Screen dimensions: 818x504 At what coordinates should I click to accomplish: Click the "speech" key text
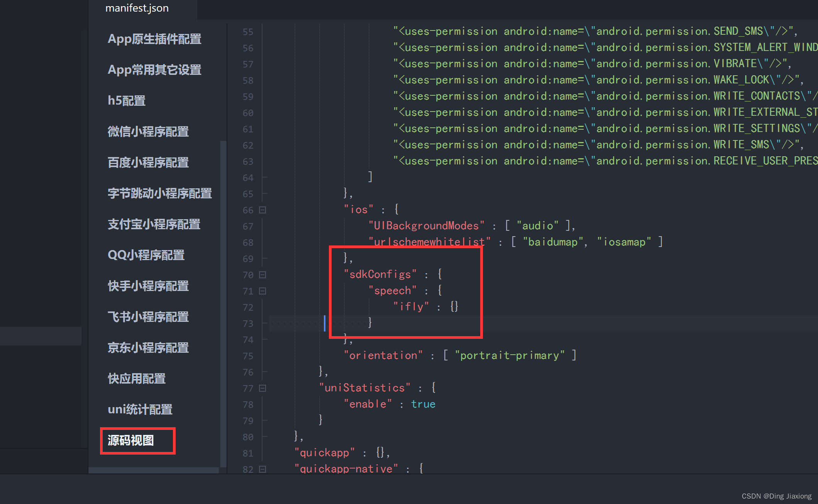point(393,291)
